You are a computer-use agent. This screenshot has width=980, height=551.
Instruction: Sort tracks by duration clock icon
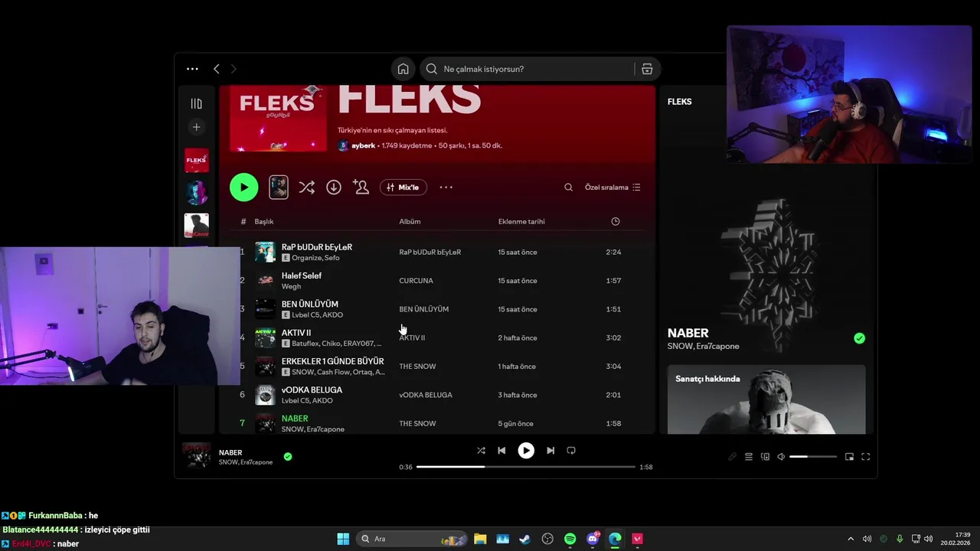coord(616,222)
